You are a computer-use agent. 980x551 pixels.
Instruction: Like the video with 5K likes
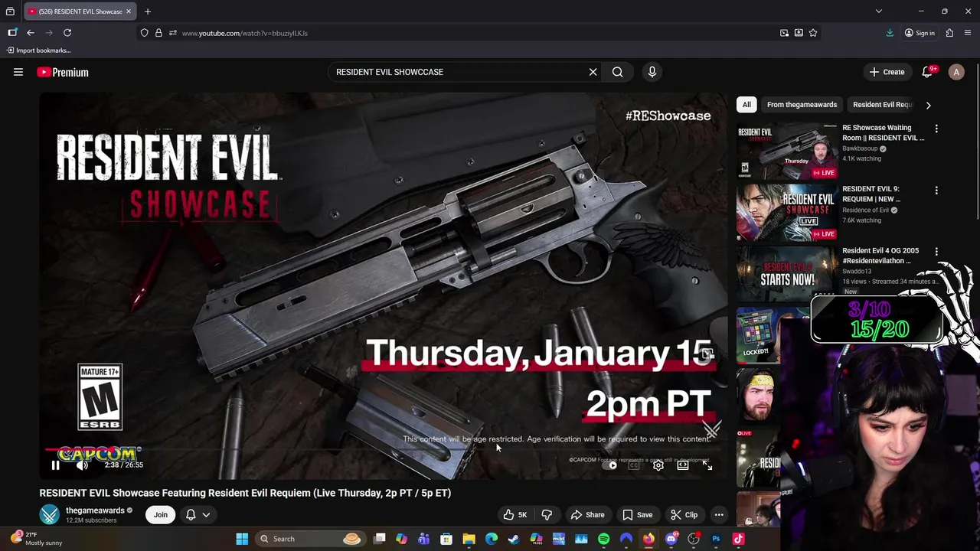(x=515, y=515)
